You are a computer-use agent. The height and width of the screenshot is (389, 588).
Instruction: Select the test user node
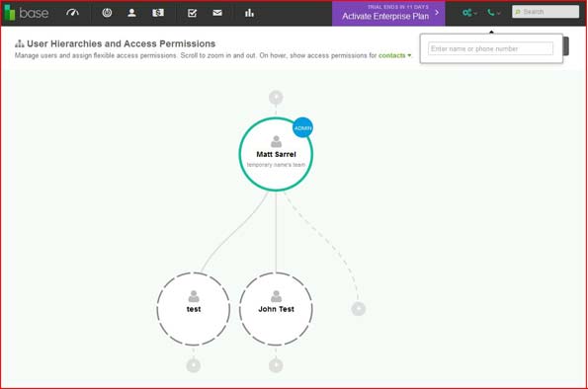193,309
